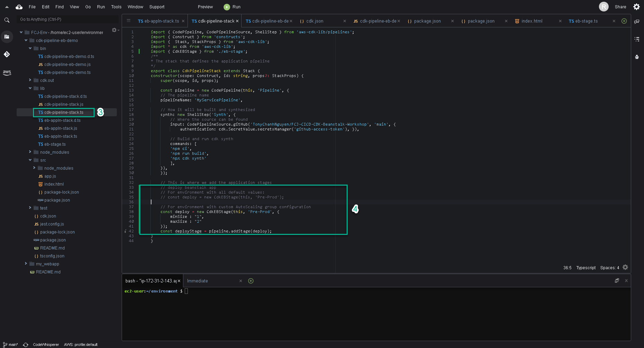Collapse the FCJ-Env root folder

coord(21,32)
